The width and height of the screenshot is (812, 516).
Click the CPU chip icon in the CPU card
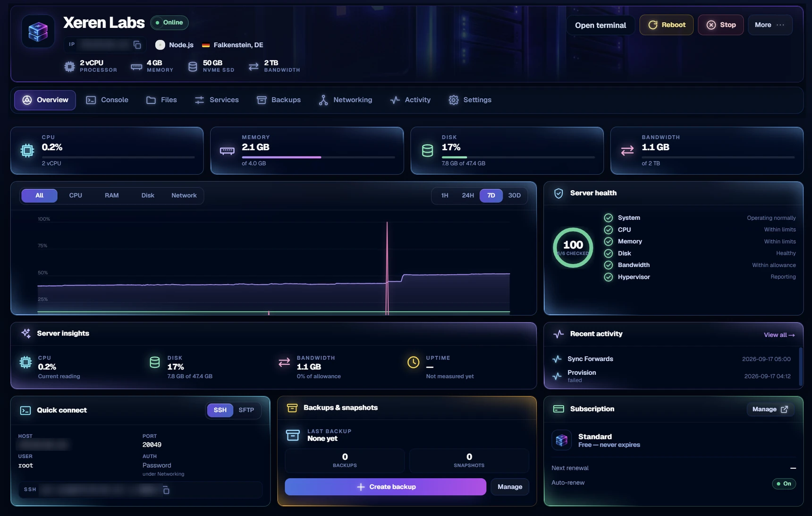[x=27, y=150]
